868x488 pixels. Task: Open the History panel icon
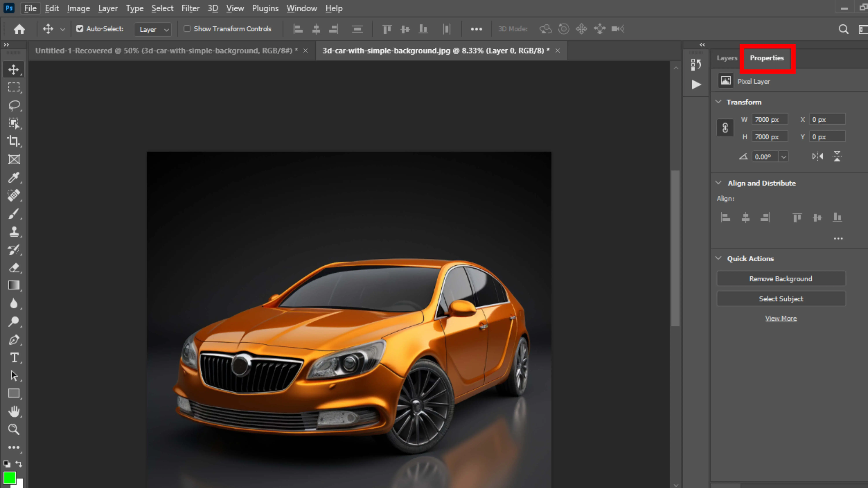click(x=696, y=64)
